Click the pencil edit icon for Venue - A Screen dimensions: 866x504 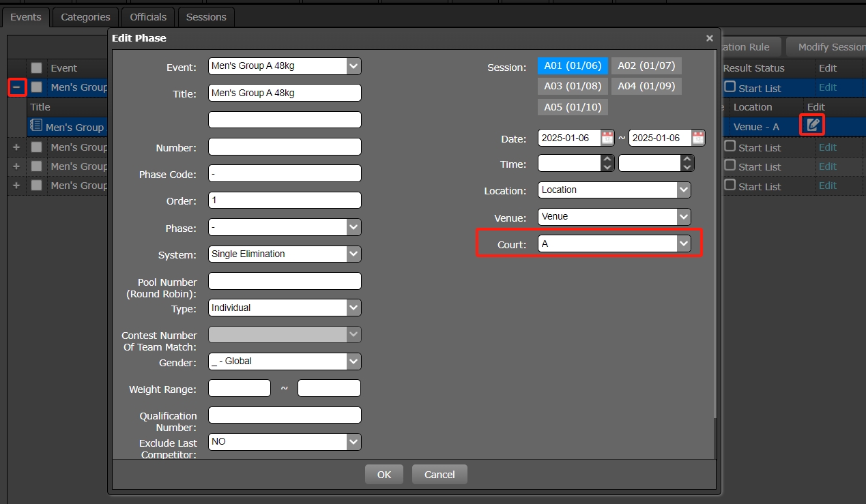813,125
